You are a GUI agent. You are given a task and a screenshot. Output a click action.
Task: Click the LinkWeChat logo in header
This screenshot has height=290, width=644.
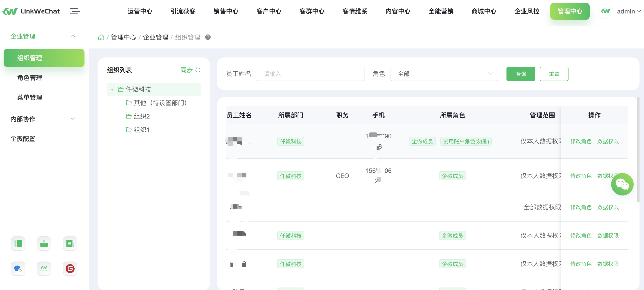(x=31, y=11)
